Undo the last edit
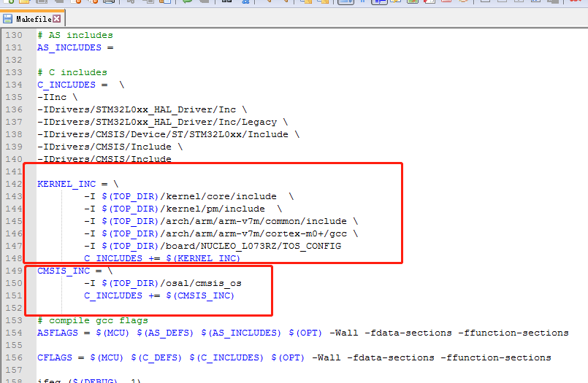 (x=186, y=1)
